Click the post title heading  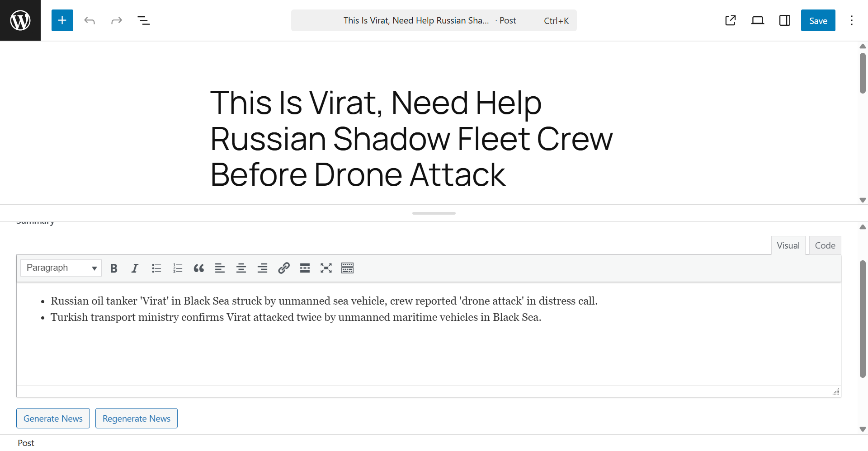(x=411, y=138)
